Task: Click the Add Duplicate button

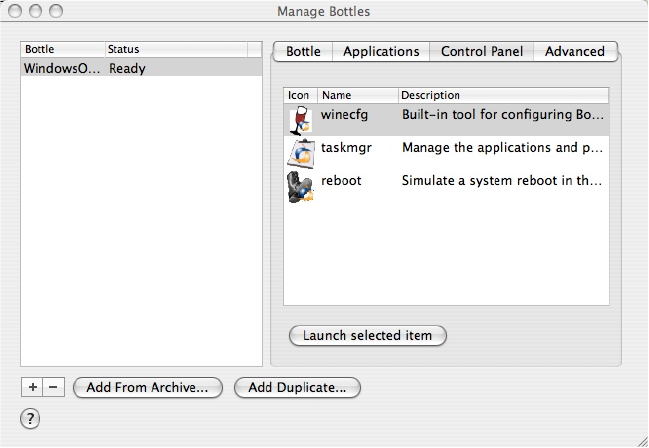Action: point(297,387)
